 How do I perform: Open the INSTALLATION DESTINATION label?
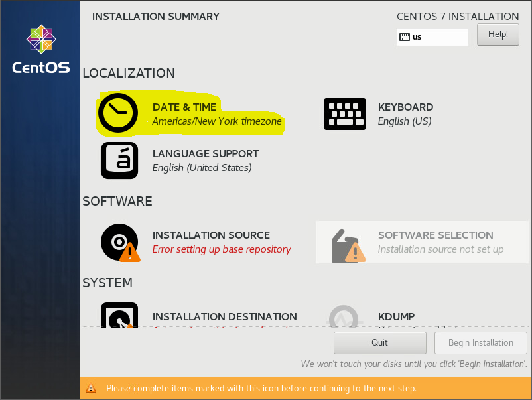pos(224,316)
